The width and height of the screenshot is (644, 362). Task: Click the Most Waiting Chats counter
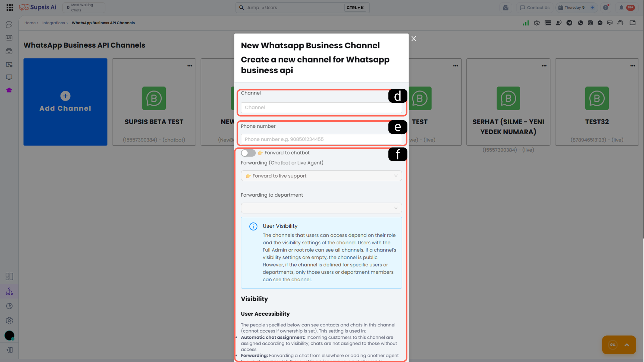point(84,8)
